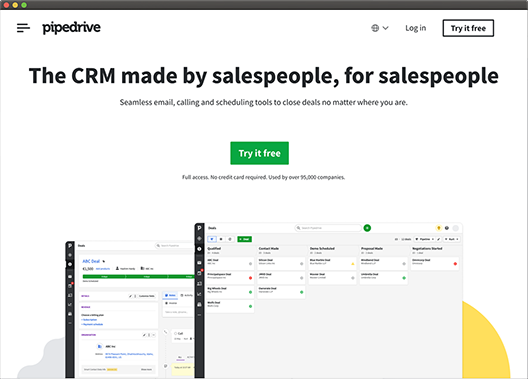This screenshot has height=379, width=528.
Task: Click the Contact Made column header
Action: click(269, 248)
